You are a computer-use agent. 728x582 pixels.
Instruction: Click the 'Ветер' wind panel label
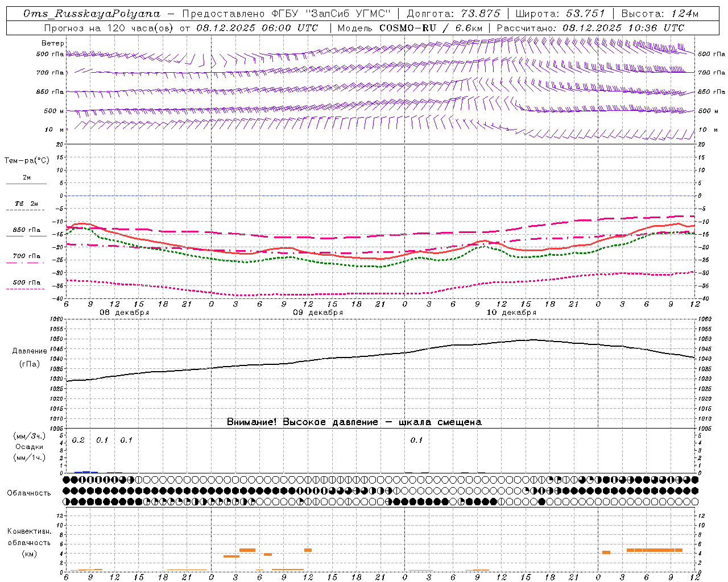[x=53, y=43]
